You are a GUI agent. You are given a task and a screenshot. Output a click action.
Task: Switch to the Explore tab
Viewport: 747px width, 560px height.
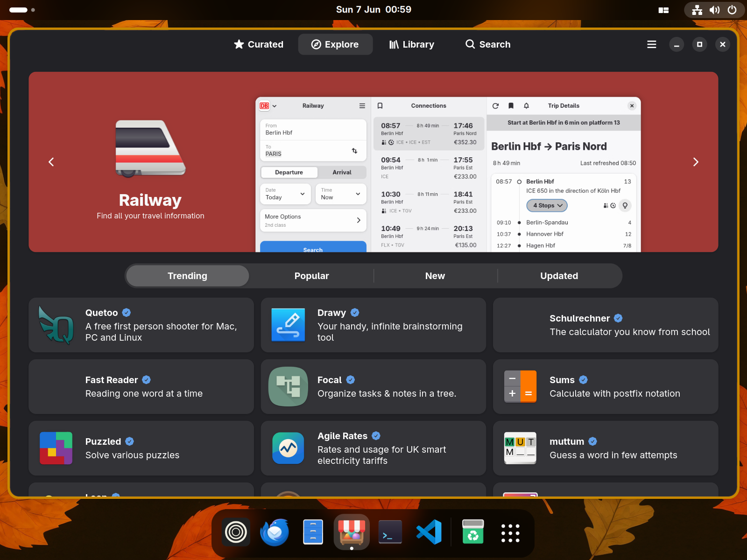335,44
